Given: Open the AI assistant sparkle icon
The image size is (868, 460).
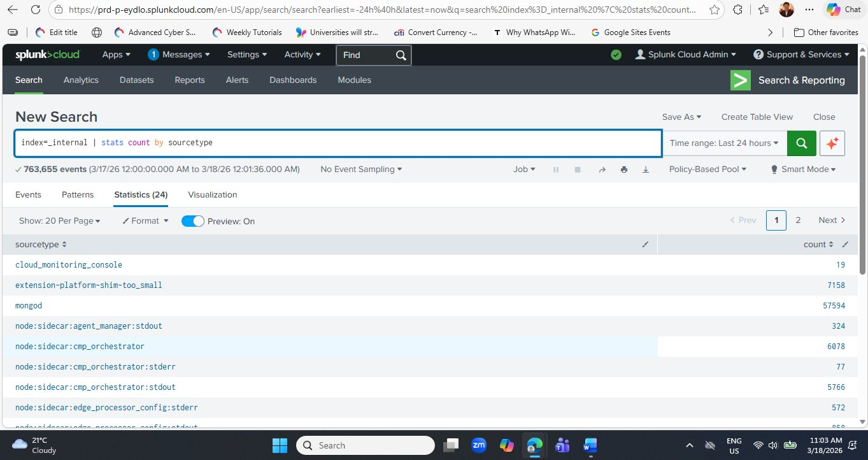Looking at the screenshot, I should 832,143.
